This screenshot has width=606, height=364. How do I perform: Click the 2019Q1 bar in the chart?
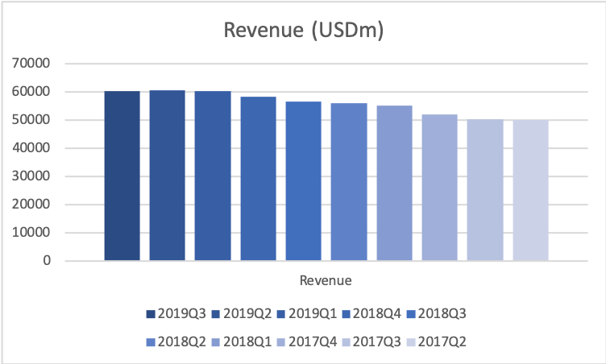213,176
